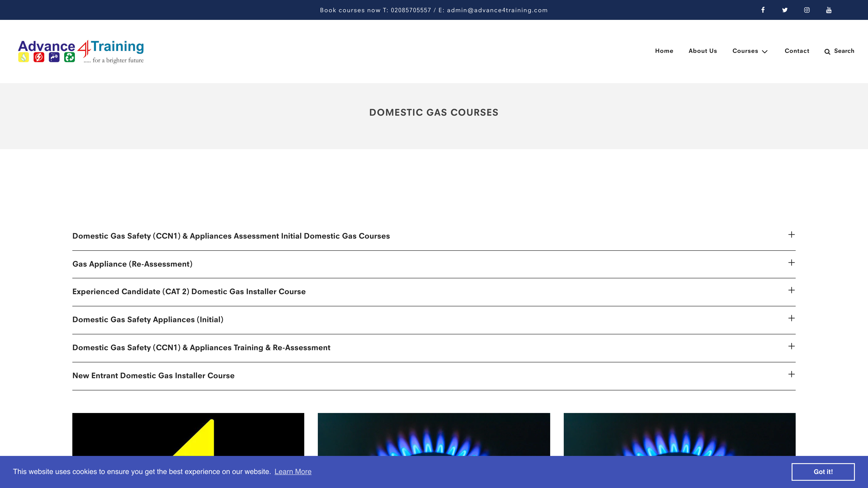The image size is (868, 488).
Task: Open the Instagram social icon
Action: point(807,10)
